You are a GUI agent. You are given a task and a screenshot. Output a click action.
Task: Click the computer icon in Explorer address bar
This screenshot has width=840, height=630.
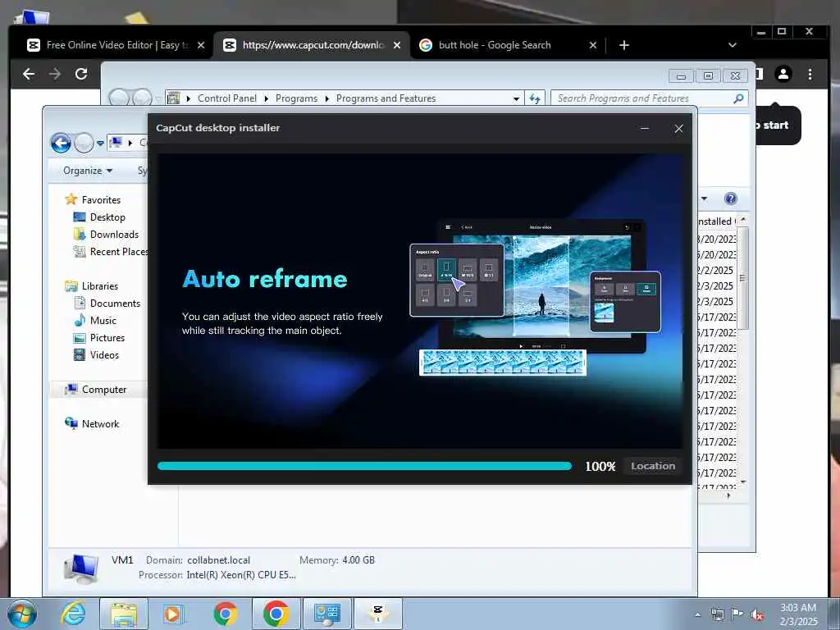(116, 143)
